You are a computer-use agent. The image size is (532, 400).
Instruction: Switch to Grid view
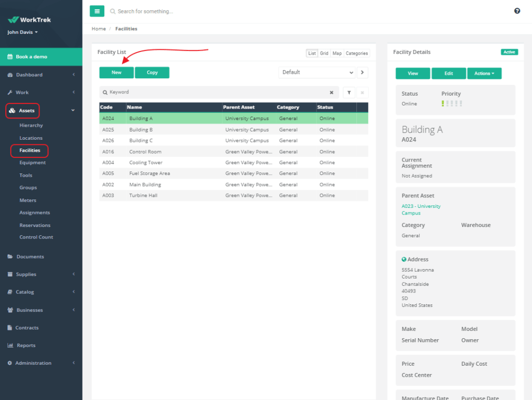pos(324,54)
